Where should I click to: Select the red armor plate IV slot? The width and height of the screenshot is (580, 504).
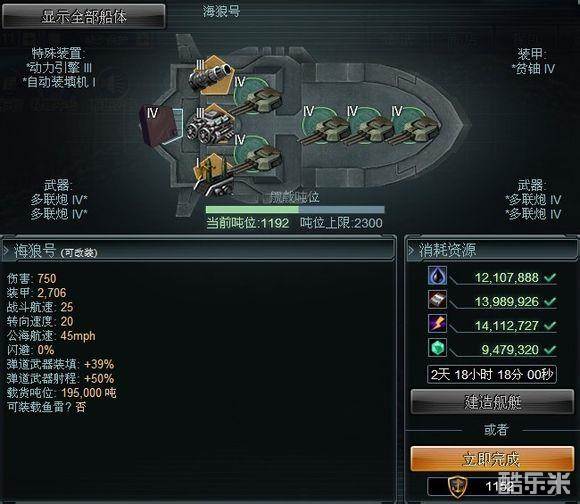(x=160, y=125)
